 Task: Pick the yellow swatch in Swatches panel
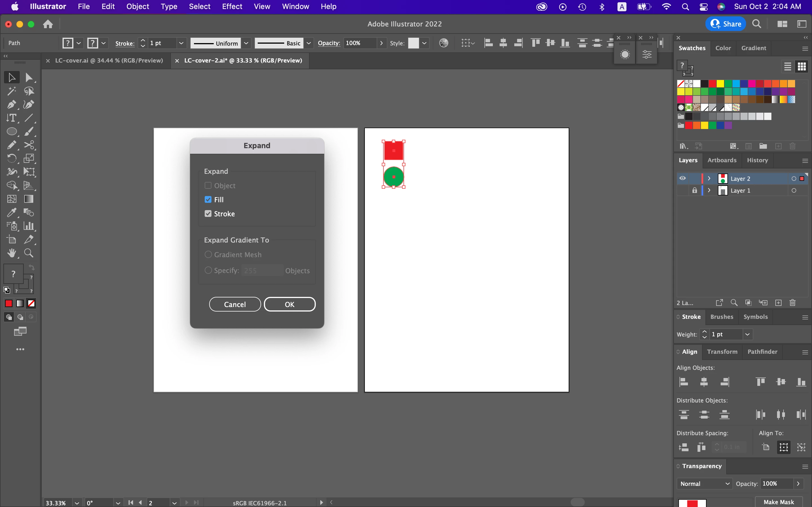pyautogui.click(x=720, y=83)
